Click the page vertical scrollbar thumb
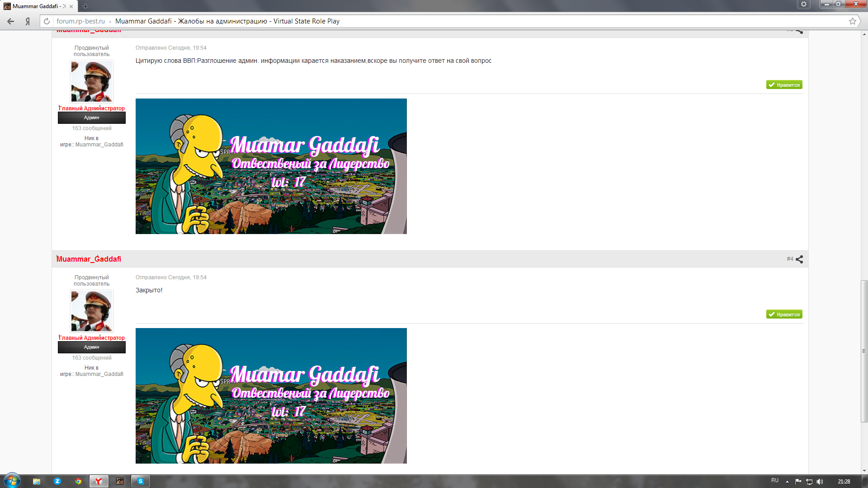868x488 pixels. (864, 351)
